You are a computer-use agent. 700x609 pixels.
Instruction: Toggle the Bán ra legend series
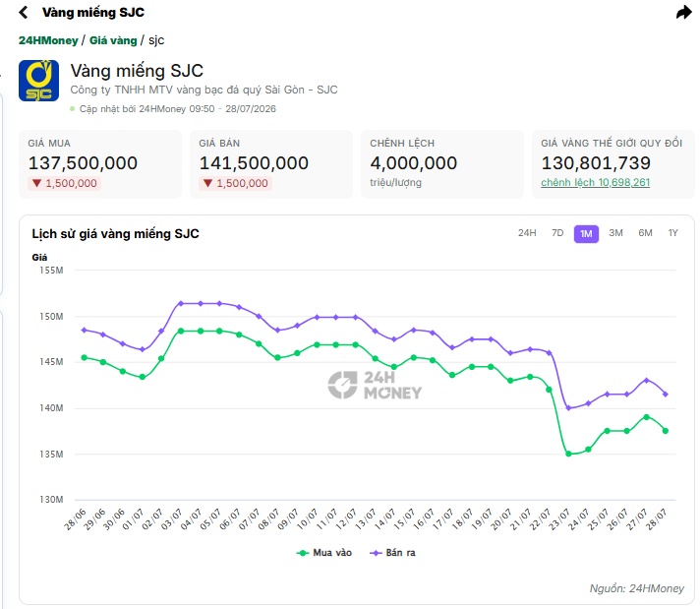coord(393,553)
